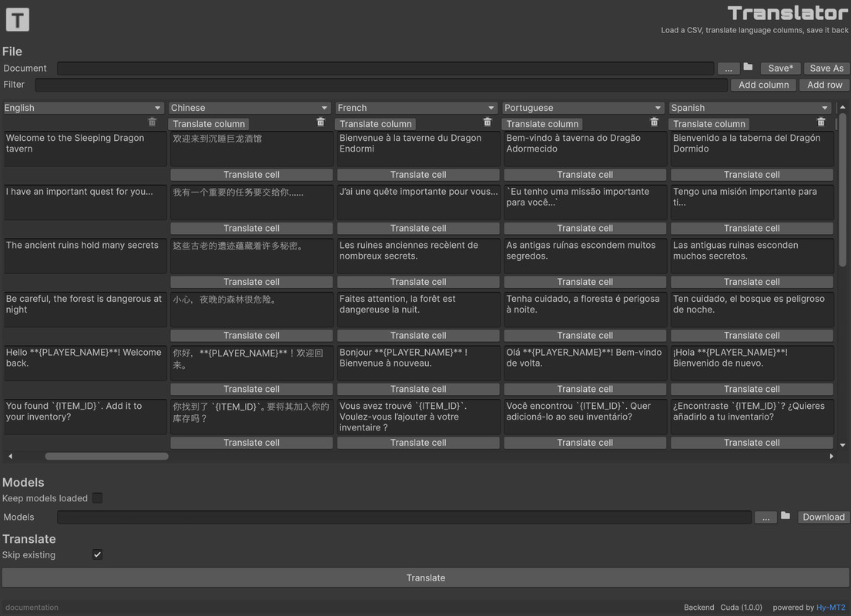Translate the whole Chinese column
This screenshot has height=616, width=851.
click(209, 124)
